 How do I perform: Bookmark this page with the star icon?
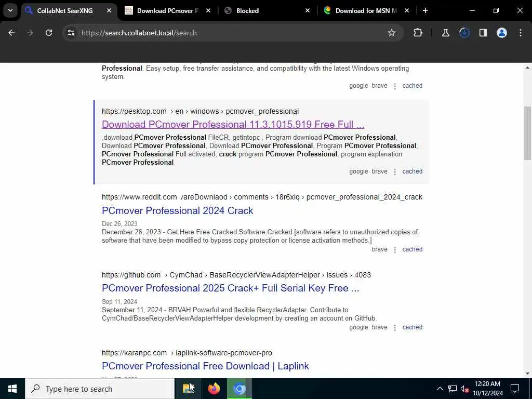click(392, 33)
